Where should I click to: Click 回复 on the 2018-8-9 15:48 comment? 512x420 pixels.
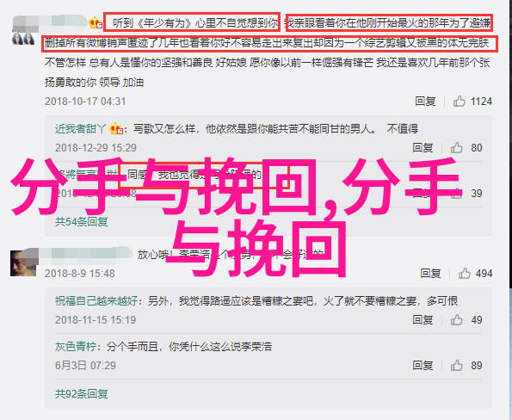click(x=430, y=273)
